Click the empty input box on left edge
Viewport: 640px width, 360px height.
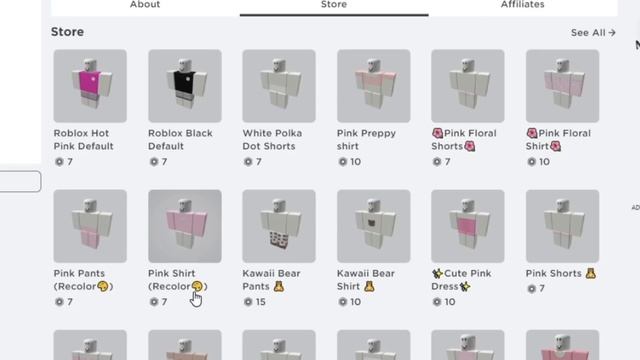[x=20, y=181]
